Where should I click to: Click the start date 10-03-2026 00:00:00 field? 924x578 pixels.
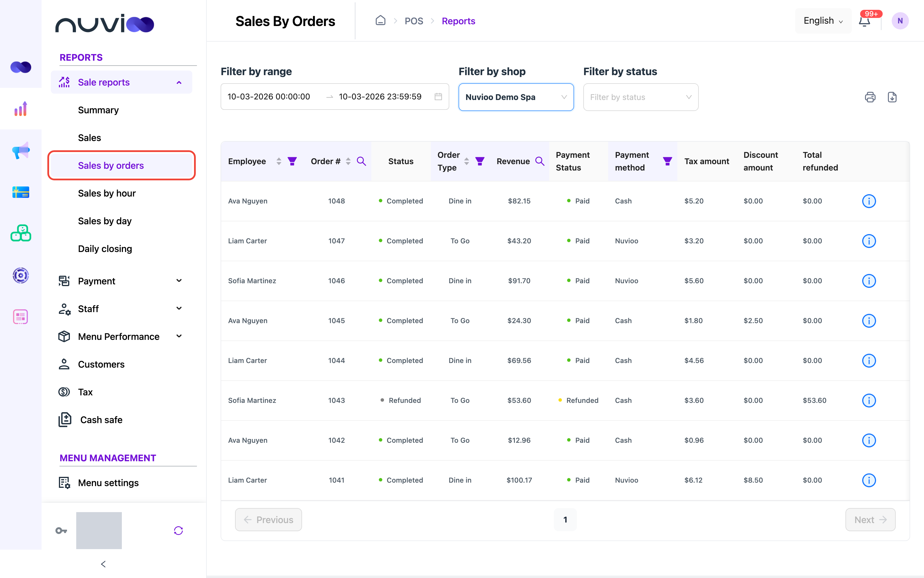pyautogui.click(x=269, y=97)
